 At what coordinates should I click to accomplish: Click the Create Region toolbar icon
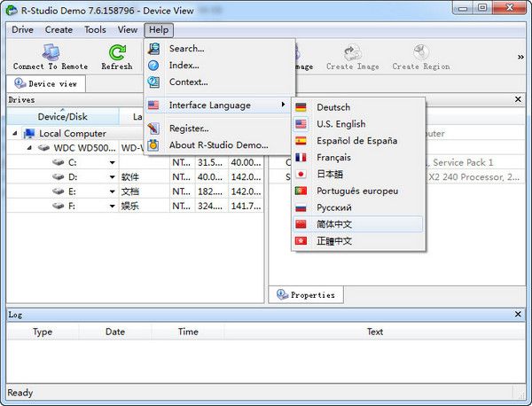tap(421, 52)
